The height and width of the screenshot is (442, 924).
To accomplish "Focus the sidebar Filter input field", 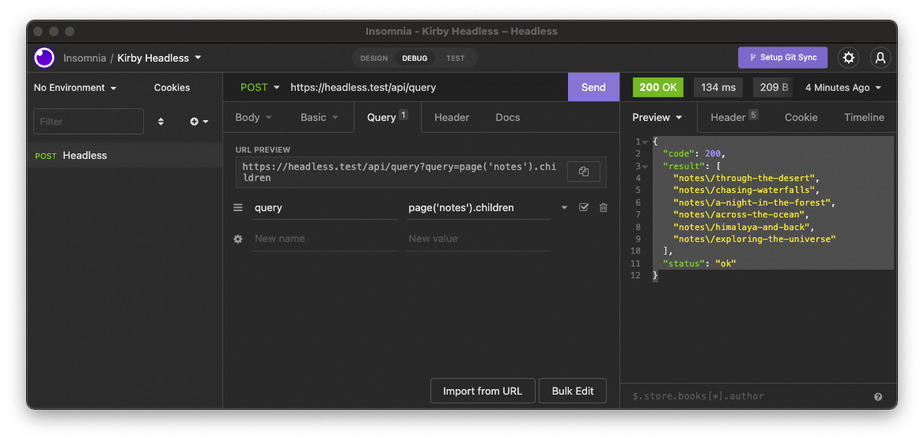I will [x=89, y=121].
